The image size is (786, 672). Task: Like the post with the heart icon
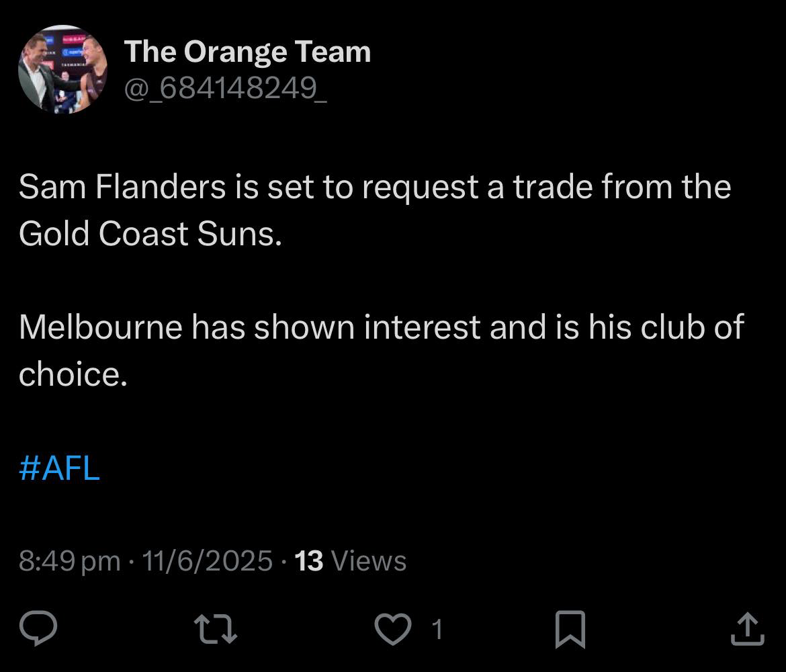coord(393,629)
